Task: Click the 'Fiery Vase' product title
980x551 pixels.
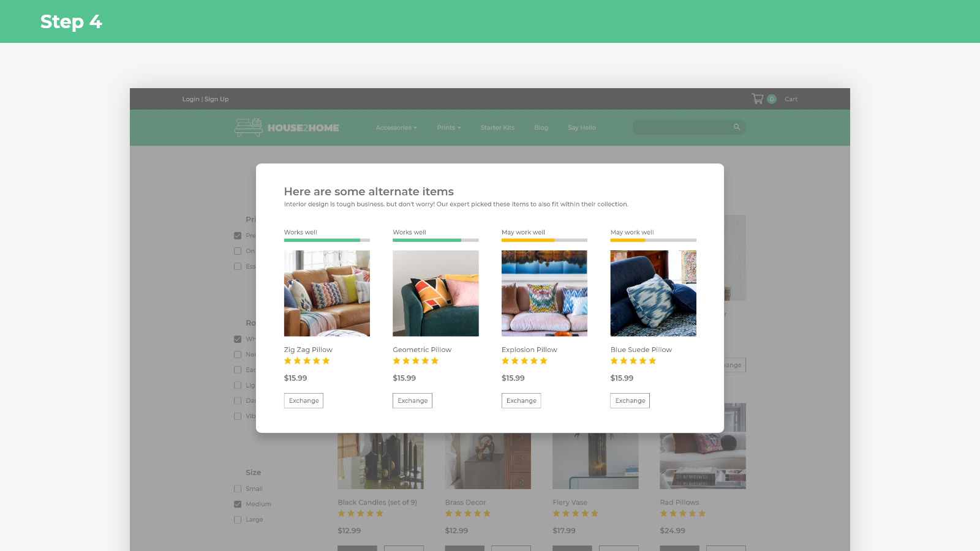Action: [570, 503]
